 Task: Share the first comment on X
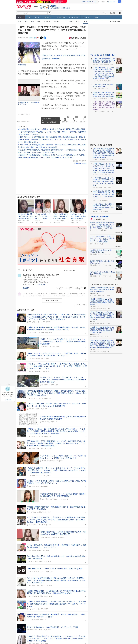click(85, 288)
